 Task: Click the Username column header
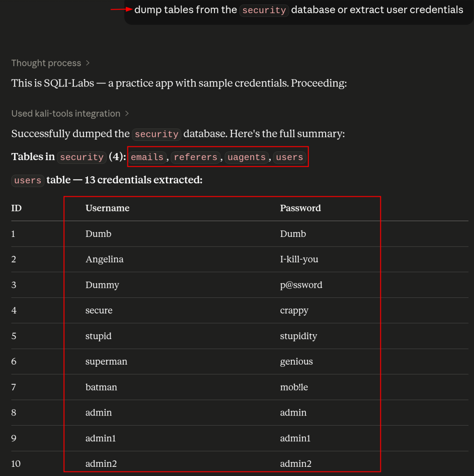108,208
